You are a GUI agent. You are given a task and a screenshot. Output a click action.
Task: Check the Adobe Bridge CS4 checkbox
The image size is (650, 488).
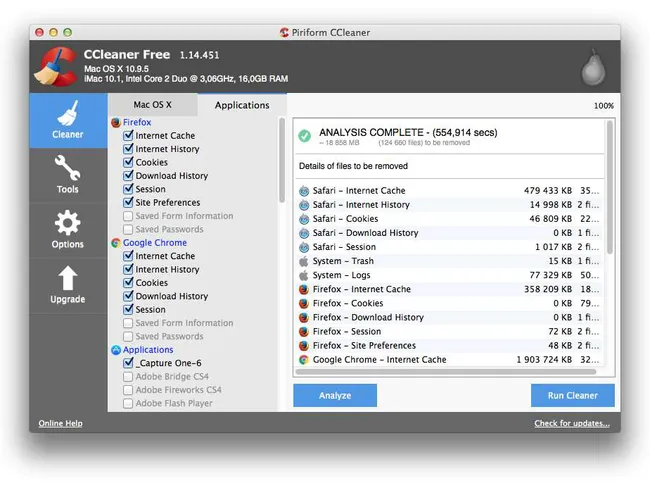[x=128, y=377]
